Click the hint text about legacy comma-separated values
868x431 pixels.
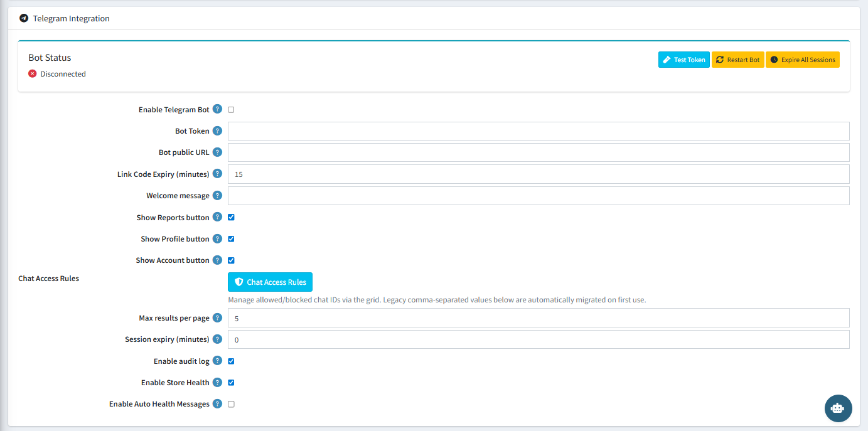[437, 300]
